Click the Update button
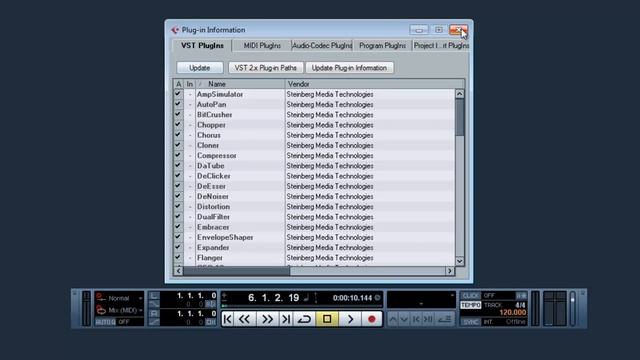 tap(200, 68)
